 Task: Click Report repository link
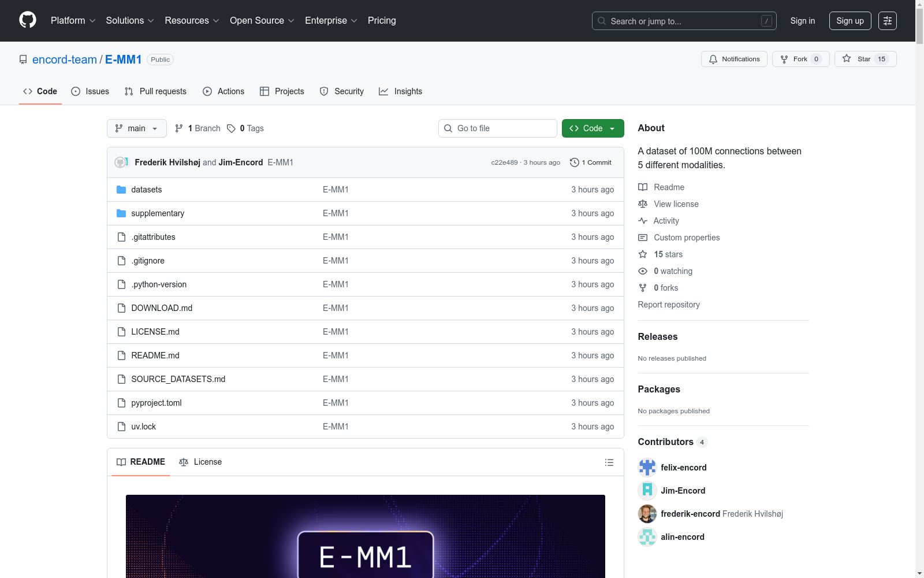point(669,305)
